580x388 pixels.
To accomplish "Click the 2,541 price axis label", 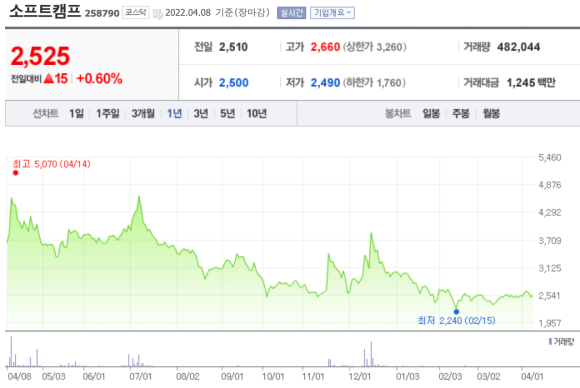I will coord(550,296).
